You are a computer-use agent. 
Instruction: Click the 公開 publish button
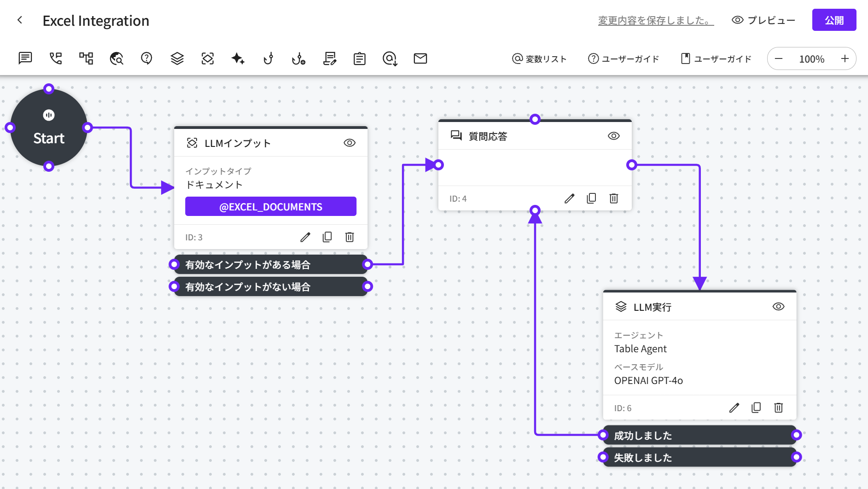(x=834, y=20)
